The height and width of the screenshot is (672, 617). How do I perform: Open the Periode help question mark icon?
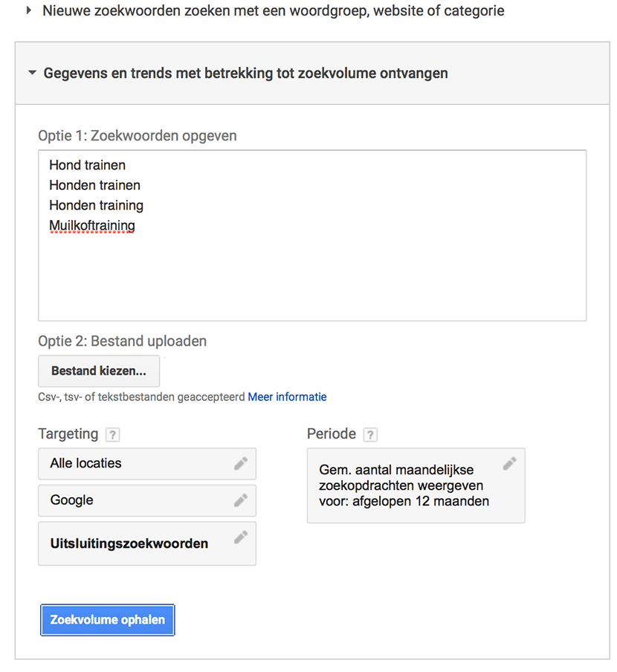pyautogui.click(x=370, y=435)
